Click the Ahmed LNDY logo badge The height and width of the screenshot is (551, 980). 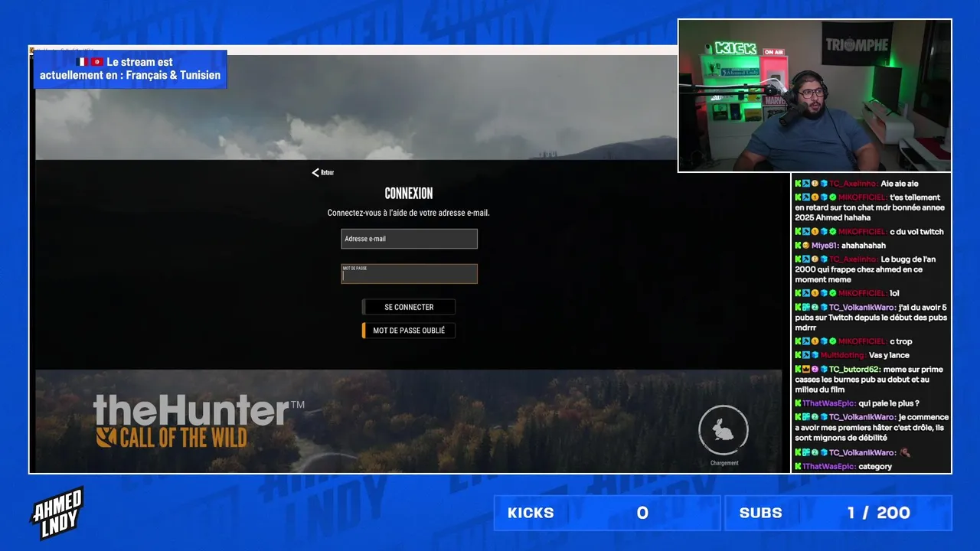[x=57, y=514]
